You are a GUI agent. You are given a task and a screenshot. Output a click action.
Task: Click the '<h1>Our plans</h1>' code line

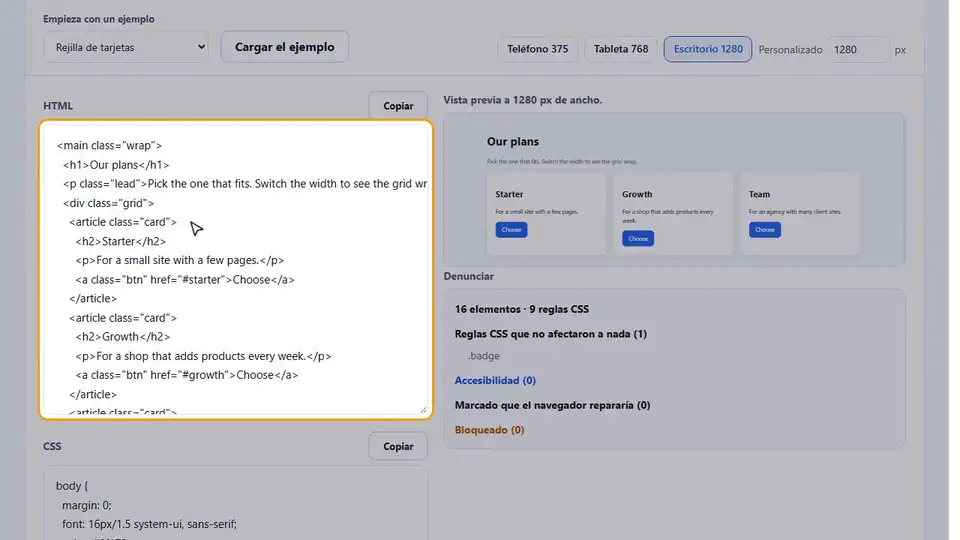[116, 165]
